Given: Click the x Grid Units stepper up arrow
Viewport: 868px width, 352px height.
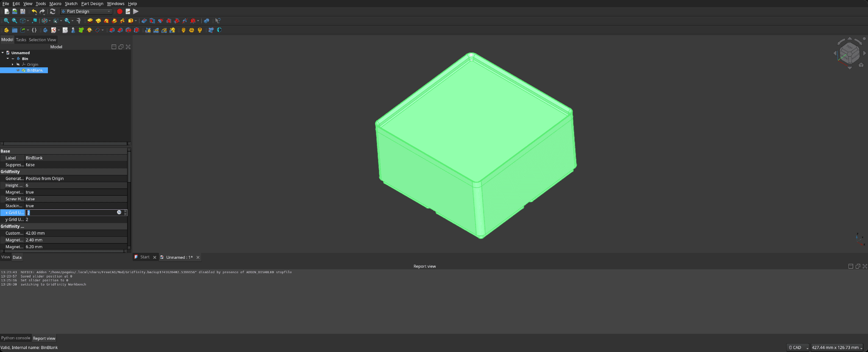Looking at the screenshot, I should [x=125, y=211].
